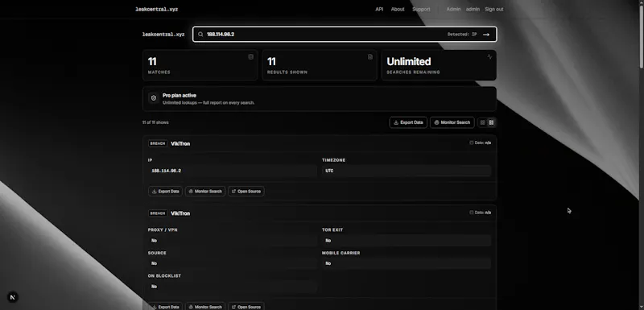Click VikiTron title on the card with TIMEZONE

(x=180, y=143)
